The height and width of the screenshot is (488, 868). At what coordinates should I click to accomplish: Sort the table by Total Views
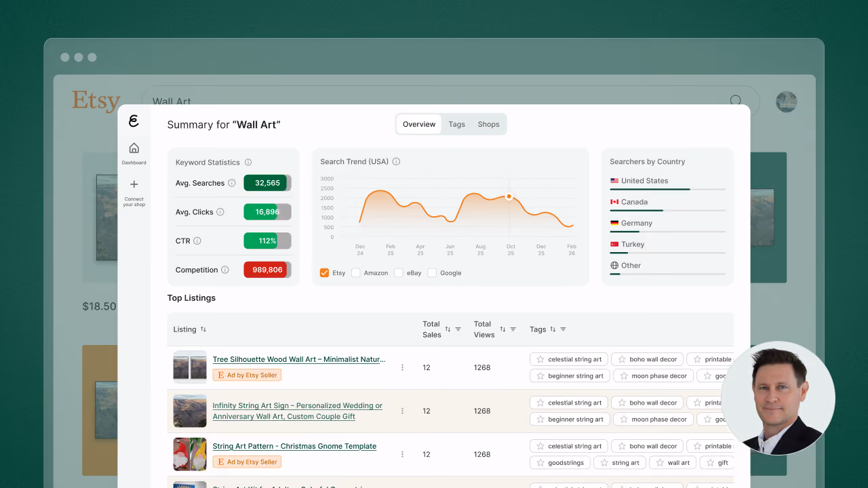click(x=502, y=329)
